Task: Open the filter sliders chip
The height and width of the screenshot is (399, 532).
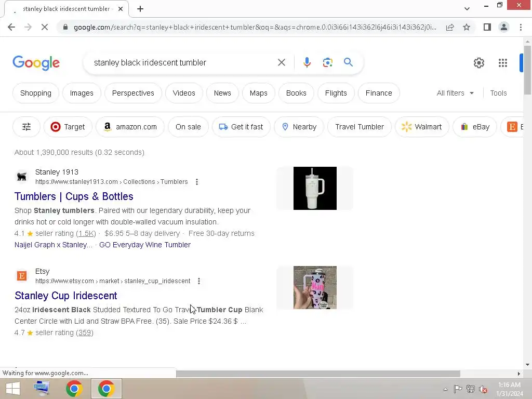Action: (x=26, y=127)
